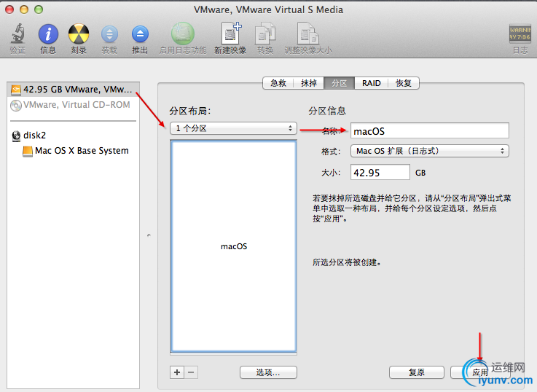Open the partition layout dropdown (1 个分区)
The height and width of the screenshot is (392, 537).
click(x=233, y=128)
